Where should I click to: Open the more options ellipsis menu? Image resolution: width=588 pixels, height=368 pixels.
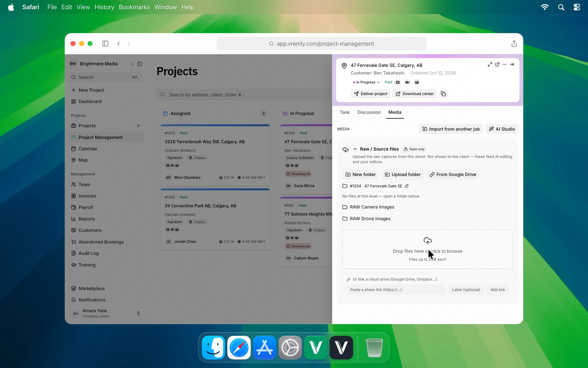[x=505, y=64]
